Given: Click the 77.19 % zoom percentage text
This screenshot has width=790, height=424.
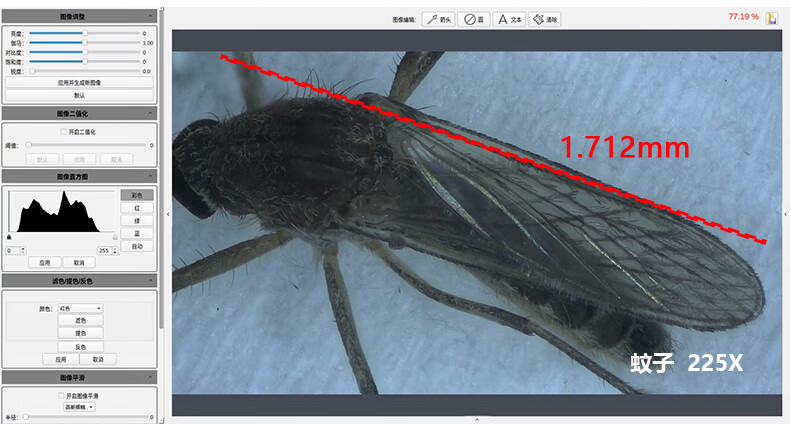Looking at the screenshot, I should [743, 17].
